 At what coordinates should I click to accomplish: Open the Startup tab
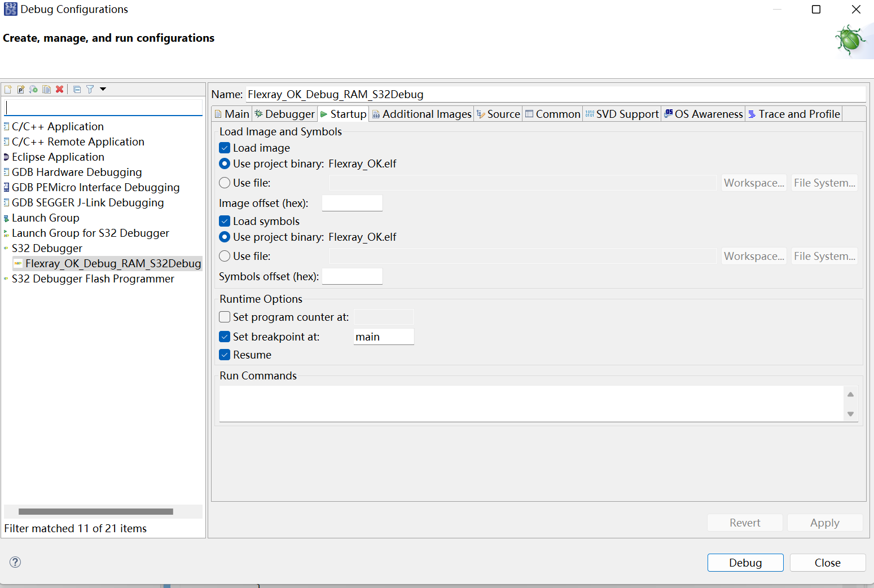[343, 114]
